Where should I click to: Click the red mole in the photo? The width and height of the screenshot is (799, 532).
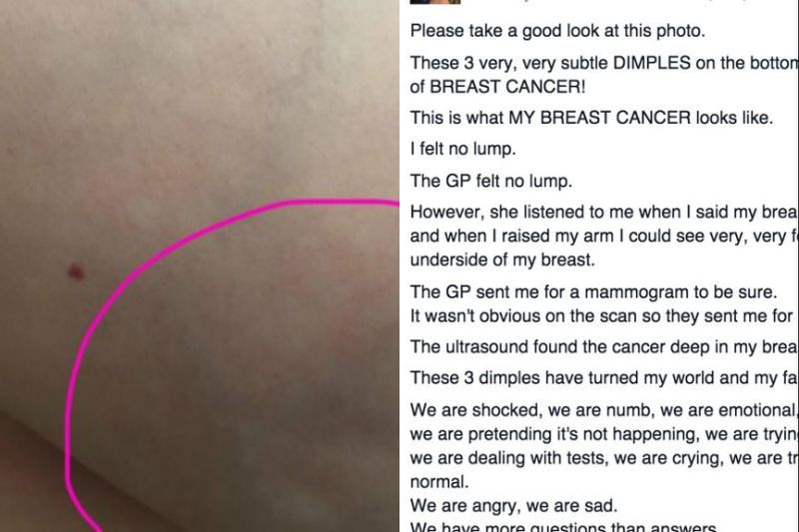tap(76, 271)
